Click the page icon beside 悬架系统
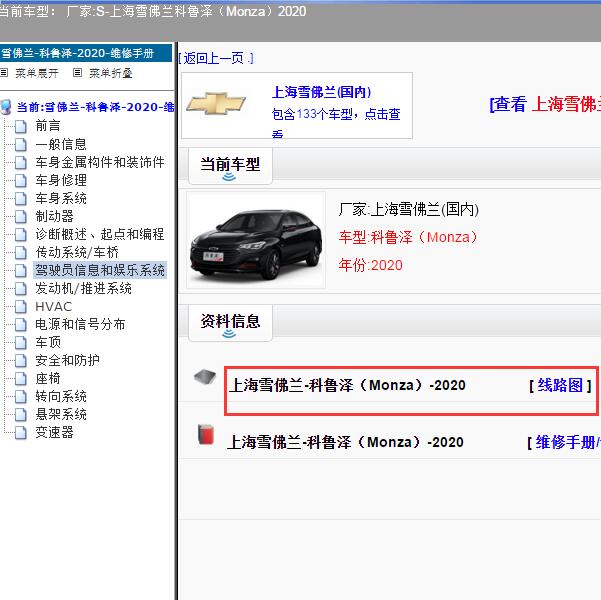The height and width of the screenshot is (600, 601). click(x=21, y=414)
